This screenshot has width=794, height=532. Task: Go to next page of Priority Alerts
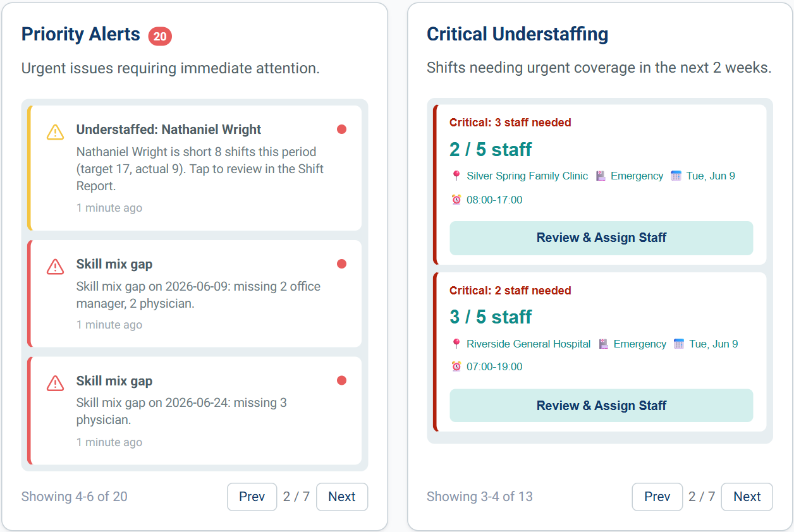(x=342, y=497)
